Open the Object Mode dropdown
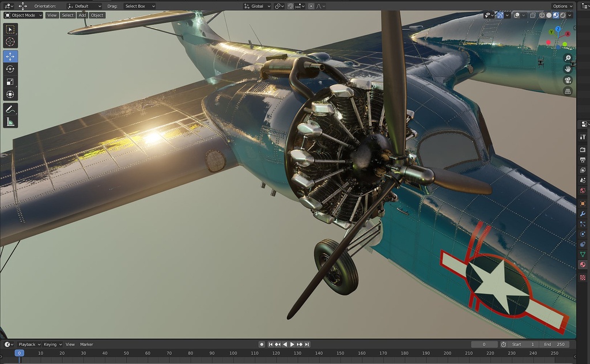The height and width of the screenshot is (364, 590). click(24, 16)
